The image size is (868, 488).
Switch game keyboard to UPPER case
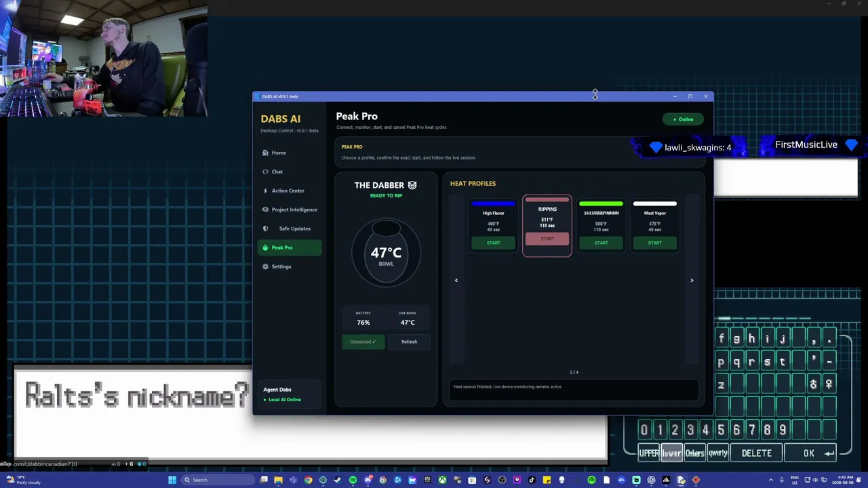click(649, 453)
